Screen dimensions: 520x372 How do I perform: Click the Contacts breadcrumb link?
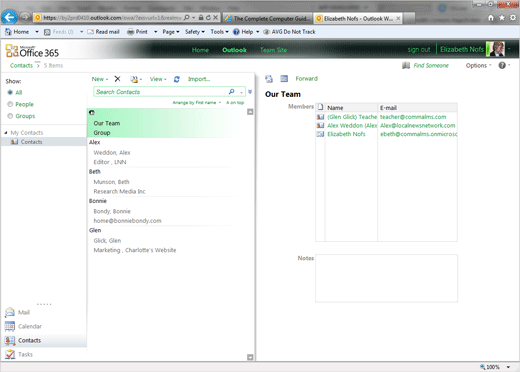[21, 65]
